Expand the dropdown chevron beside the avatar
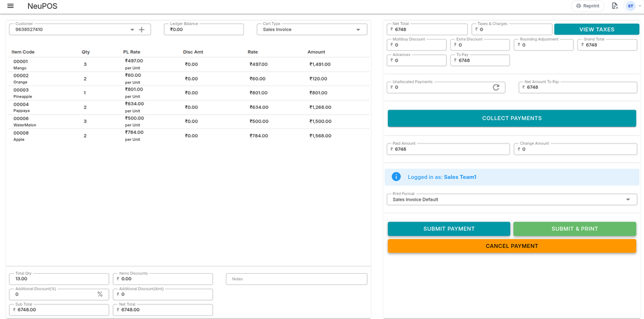 [x=640, y=6]
